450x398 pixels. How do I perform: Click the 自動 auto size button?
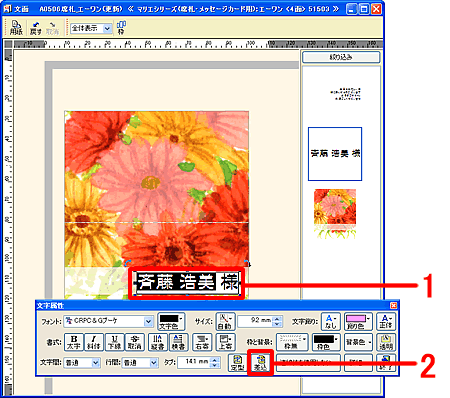coord(225,321)
